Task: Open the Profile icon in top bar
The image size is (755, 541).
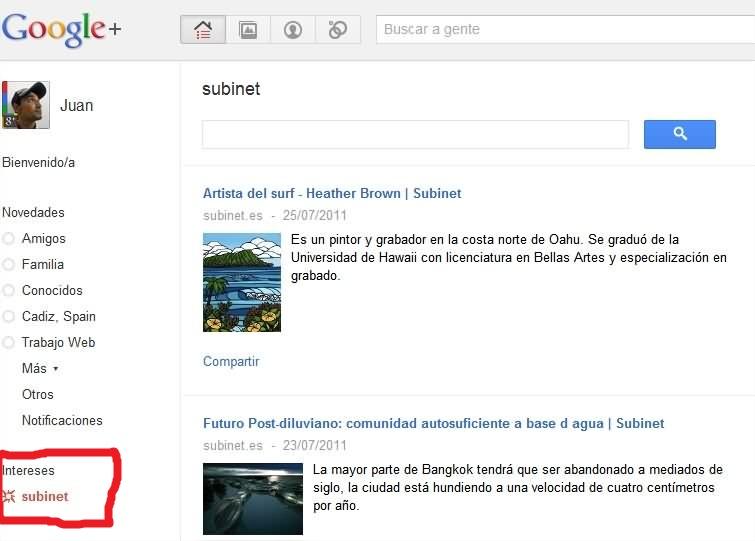Action: coord(293,30)
